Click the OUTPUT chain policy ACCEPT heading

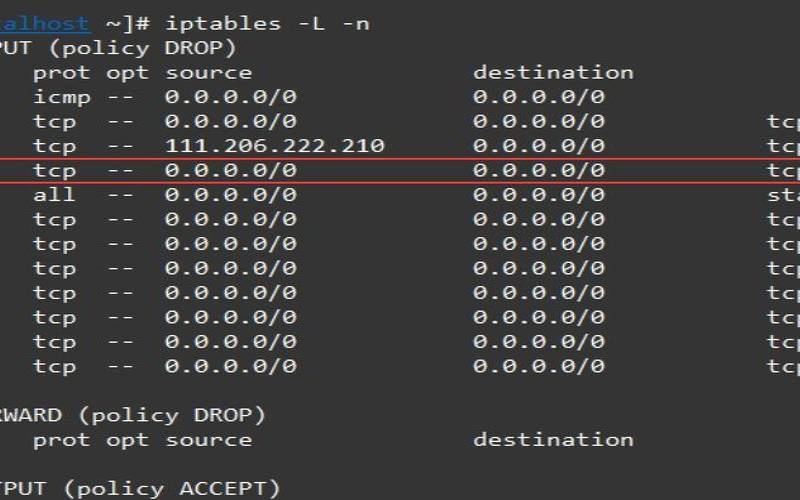(x=140, y=488)
